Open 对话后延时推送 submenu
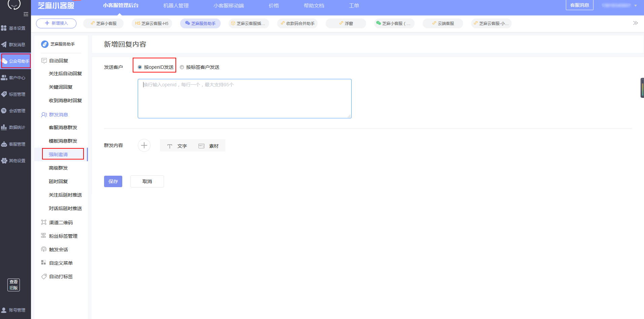 [65, 208]
